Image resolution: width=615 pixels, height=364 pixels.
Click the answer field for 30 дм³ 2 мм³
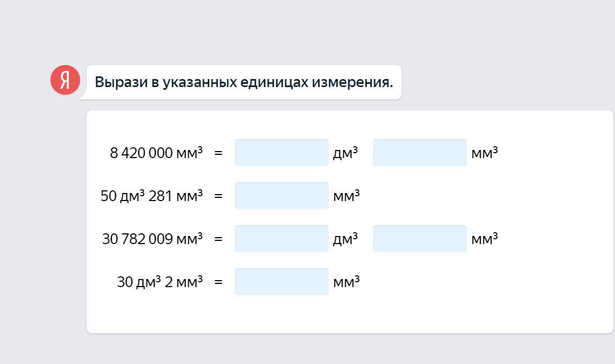pyautogui.click(x=281, y=282)
